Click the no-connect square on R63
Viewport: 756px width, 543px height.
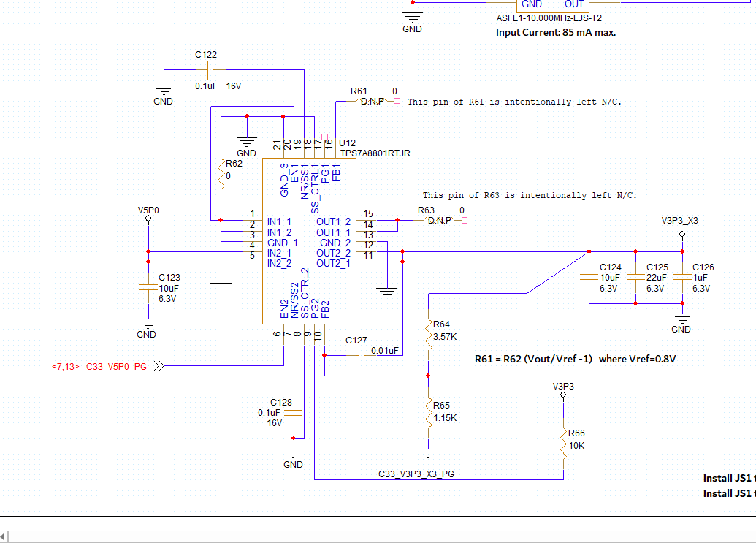point(465,221)
